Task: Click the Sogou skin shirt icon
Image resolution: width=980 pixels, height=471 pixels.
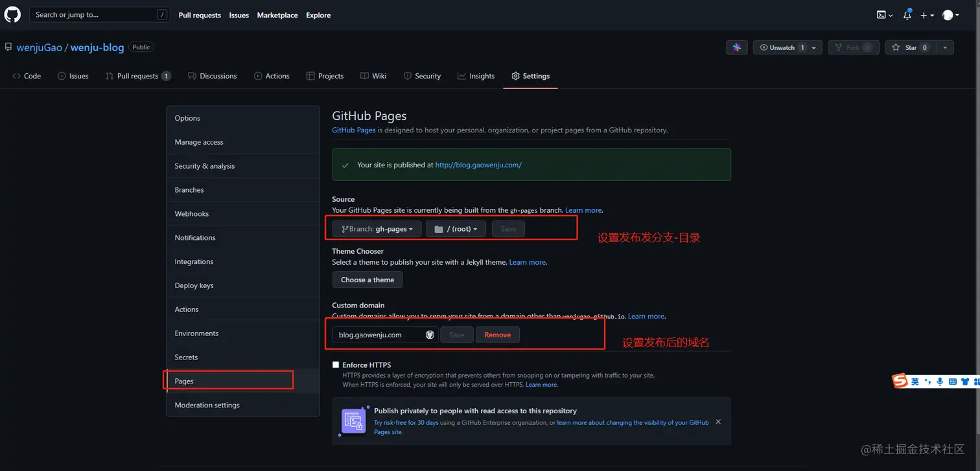Action: 965,381
